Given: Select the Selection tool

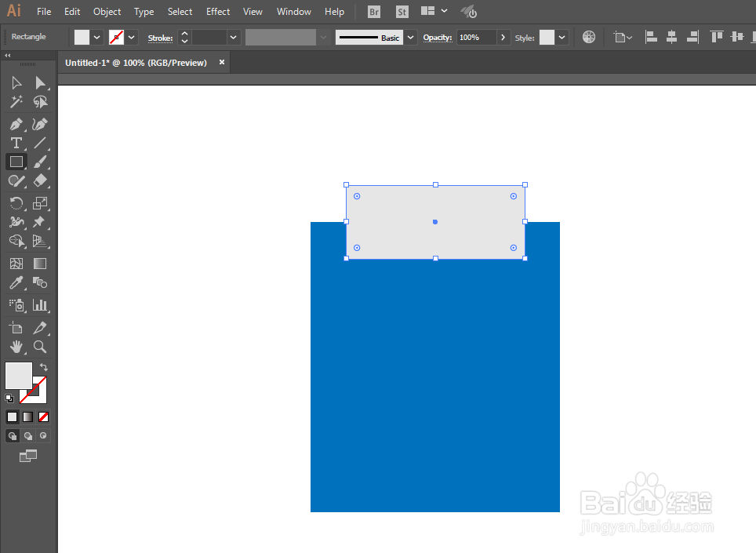Looking at the screenshot, I should click(x=16, y=82).
